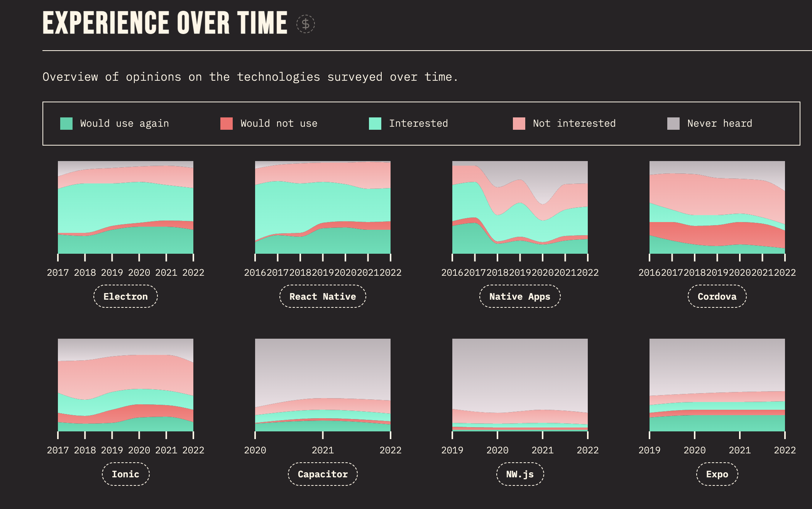Open the React Native technology label
The width and height of the screenshot is (812, 509).
[323, 296]
